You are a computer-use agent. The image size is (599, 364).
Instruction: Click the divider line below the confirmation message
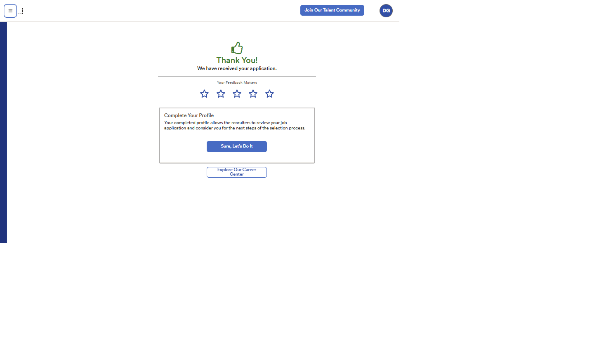pyautogui.click(x=237, y=76)
